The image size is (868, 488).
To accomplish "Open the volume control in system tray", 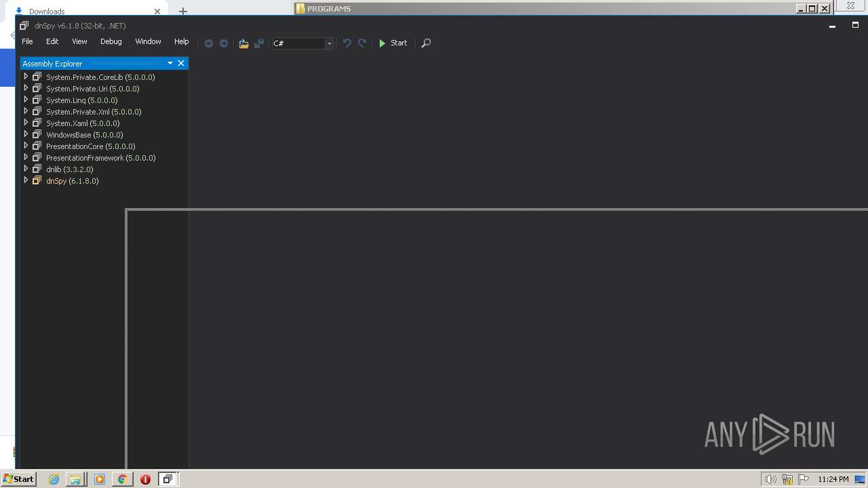I will 770,479.
